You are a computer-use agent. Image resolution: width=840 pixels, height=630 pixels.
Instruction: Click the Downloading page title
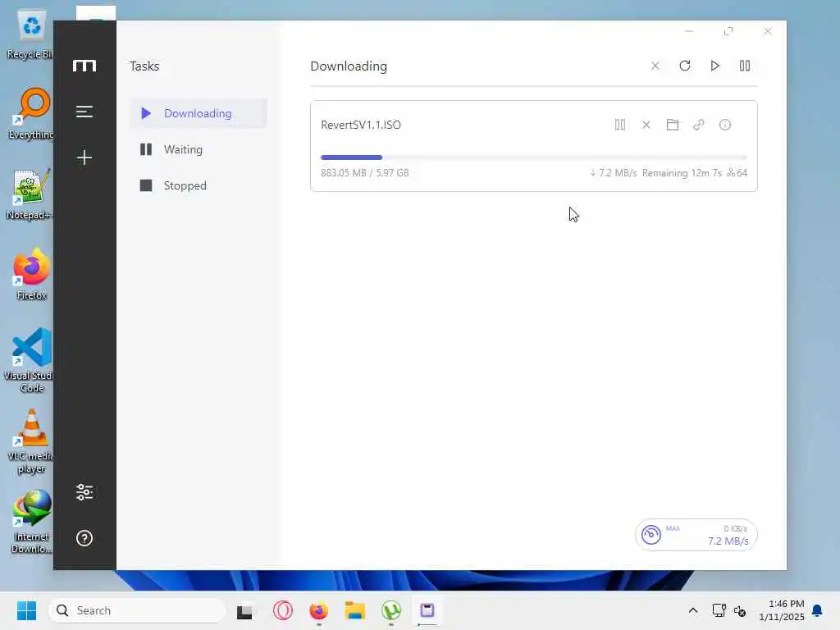point(348,66)
